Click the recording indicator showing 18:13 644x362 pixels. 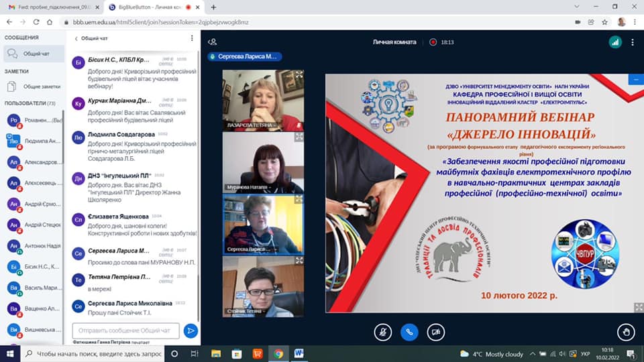pyautogui.click(x=442, y=42)
